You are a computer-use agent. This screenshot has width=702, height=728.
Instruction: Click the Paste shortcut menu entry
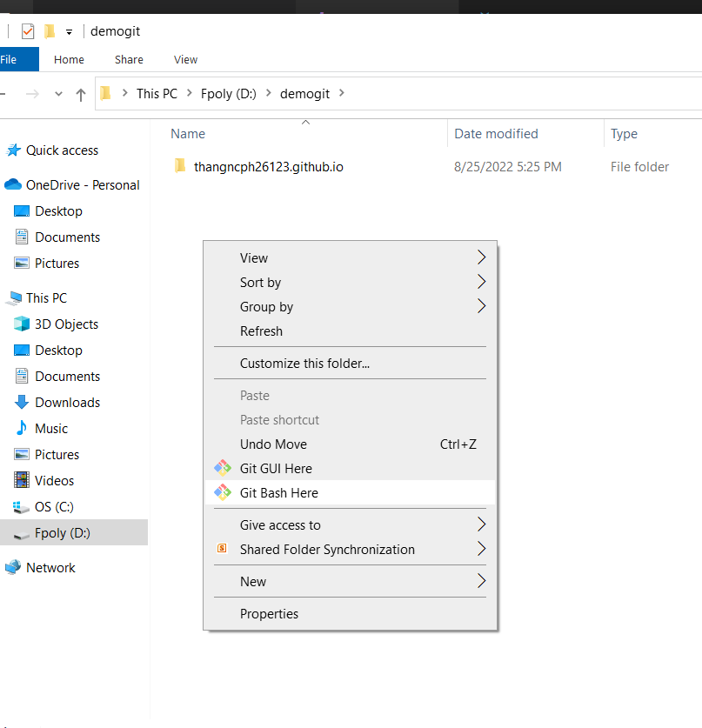click(x=350, y=420)
